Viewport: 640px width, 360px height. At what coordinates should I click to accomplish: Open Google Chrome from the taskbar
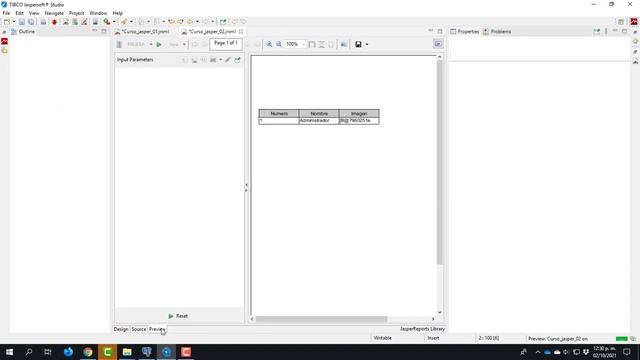88,352
